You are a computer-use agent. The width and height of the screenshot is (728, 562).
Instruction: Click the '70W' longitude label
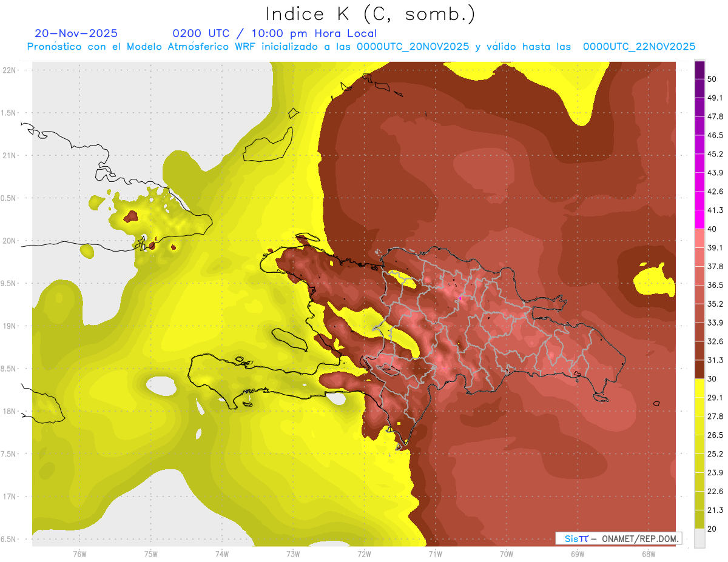tap(507, 554)
